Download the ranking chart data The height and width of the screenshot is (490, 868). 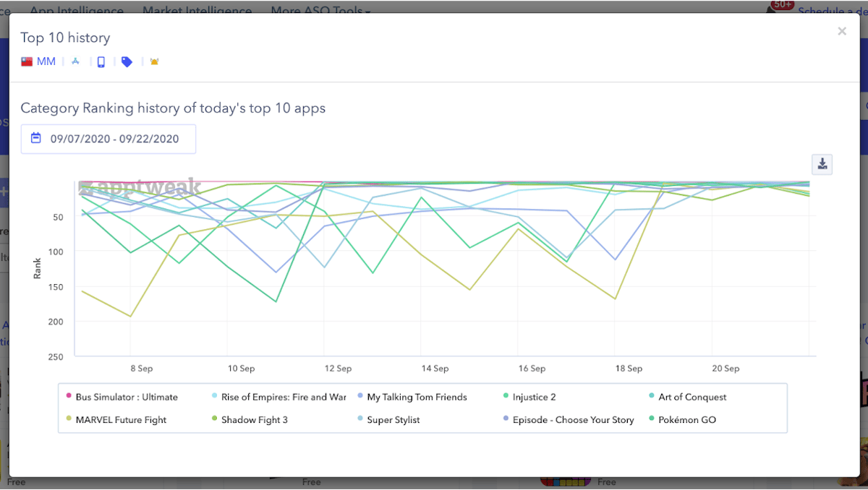(822, 164)
